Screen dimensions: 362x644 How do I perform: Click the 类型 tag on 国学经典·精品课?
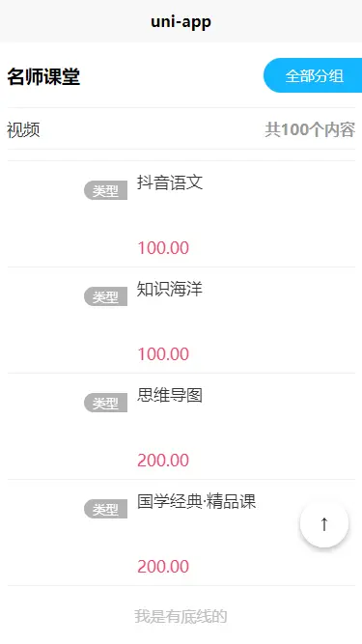(105, 509)
